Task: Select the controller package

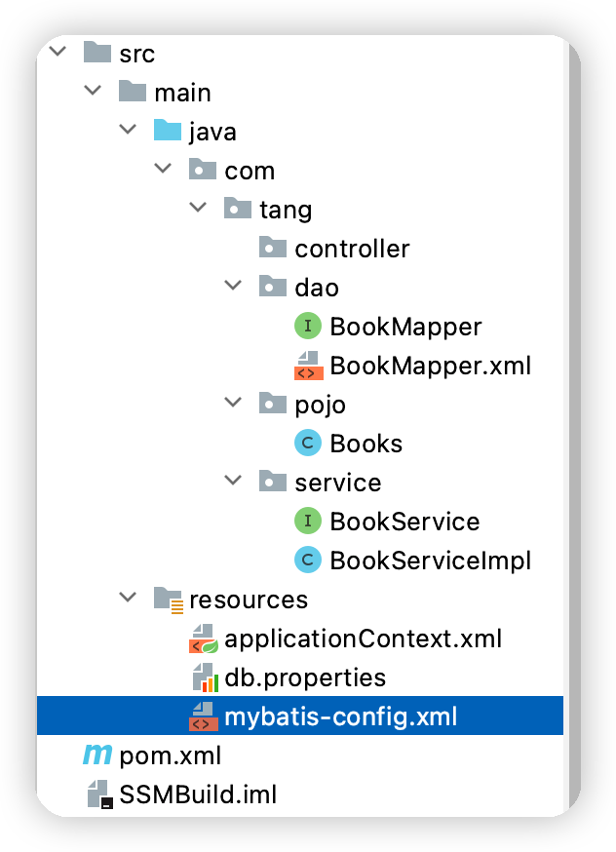Action: 334,249
